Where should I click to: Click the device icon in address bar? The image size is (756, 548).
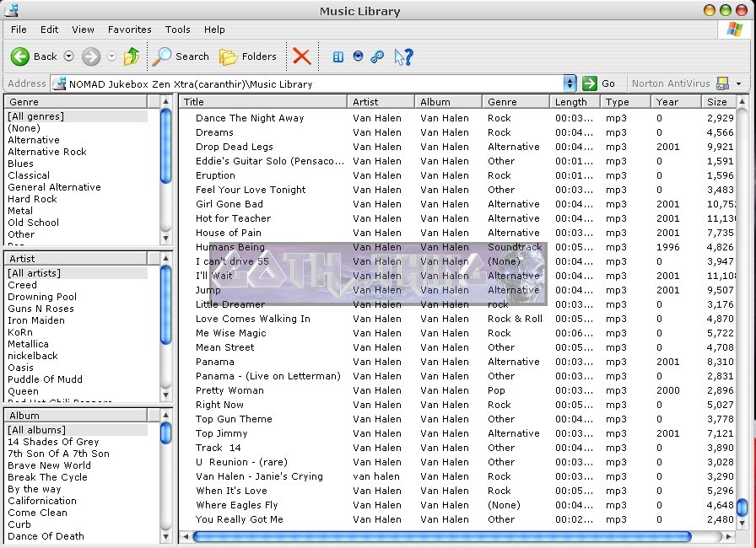(59, 83)
